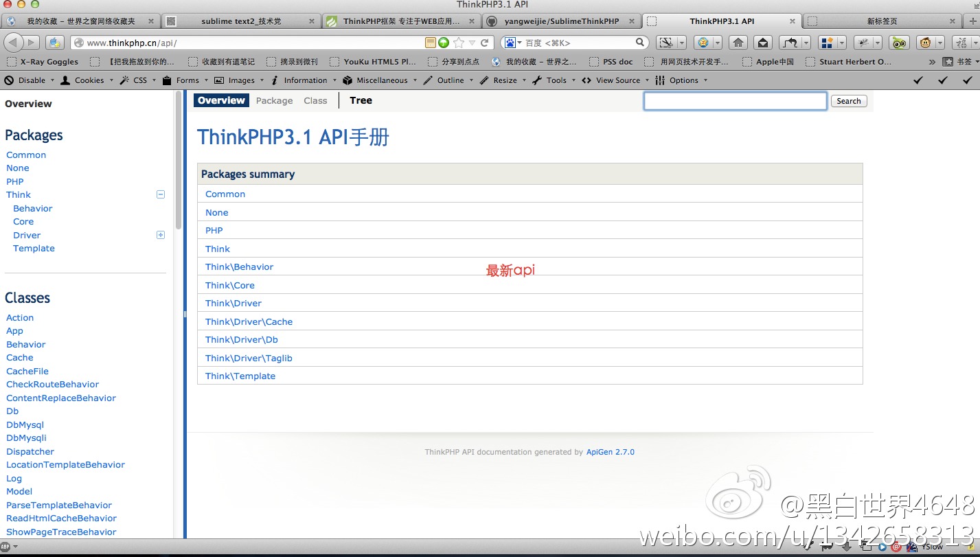
Task: Open the X-Ray Goggles bookmark
Action: point(42,62)
